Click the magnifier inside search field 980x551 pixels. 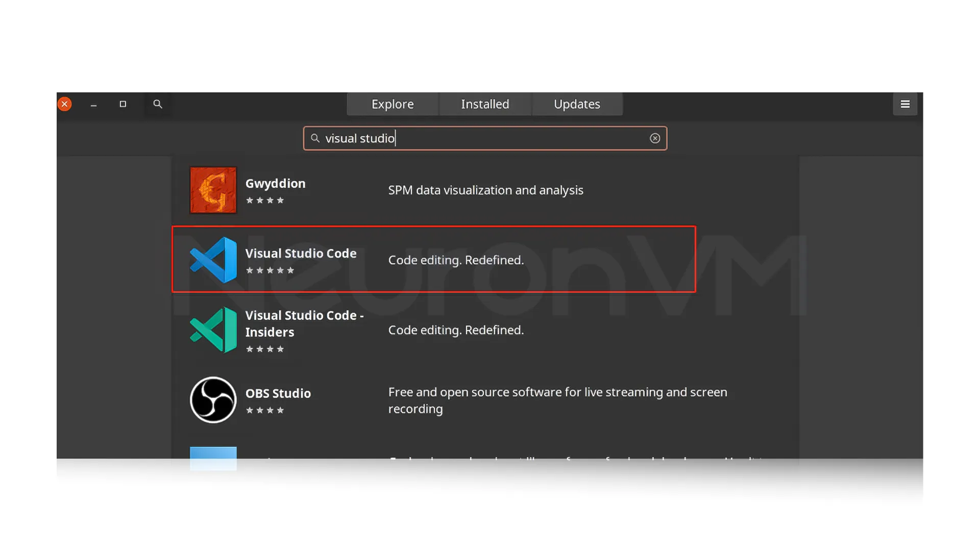coord(315,138)
